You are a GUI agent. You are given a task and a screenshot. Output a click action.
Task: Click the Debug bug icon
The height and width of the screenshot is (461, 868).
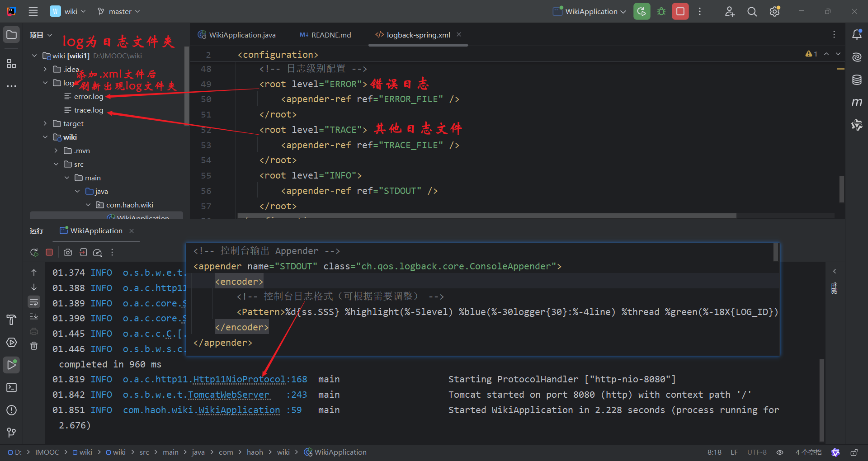661,11
